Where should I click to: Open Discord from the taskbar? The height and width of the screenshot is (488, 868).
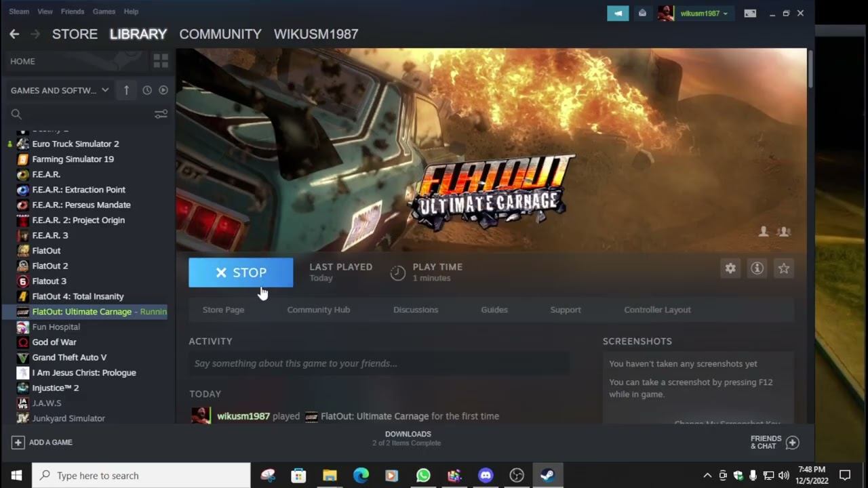point(486,475)
